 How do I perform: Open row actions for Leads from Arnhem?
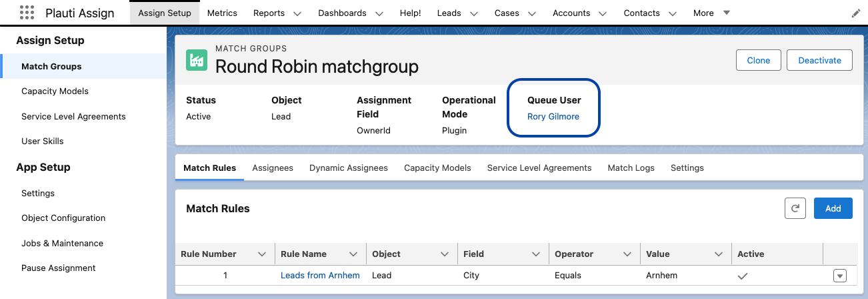point(840,276)
